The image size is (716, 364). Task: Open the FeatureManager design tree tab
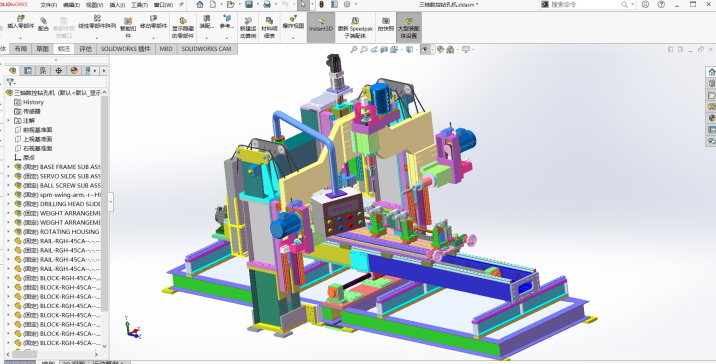point(12,70)
